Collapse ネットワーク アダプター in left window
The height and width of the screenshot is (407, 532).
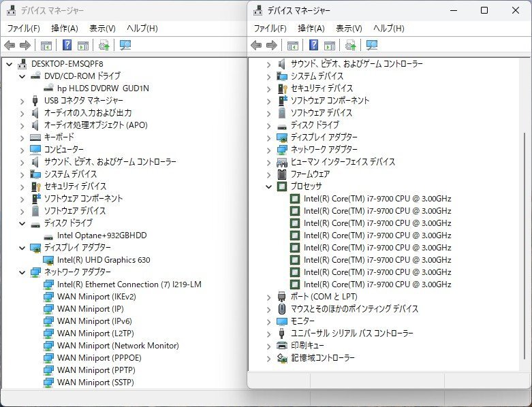coord(22,272)
